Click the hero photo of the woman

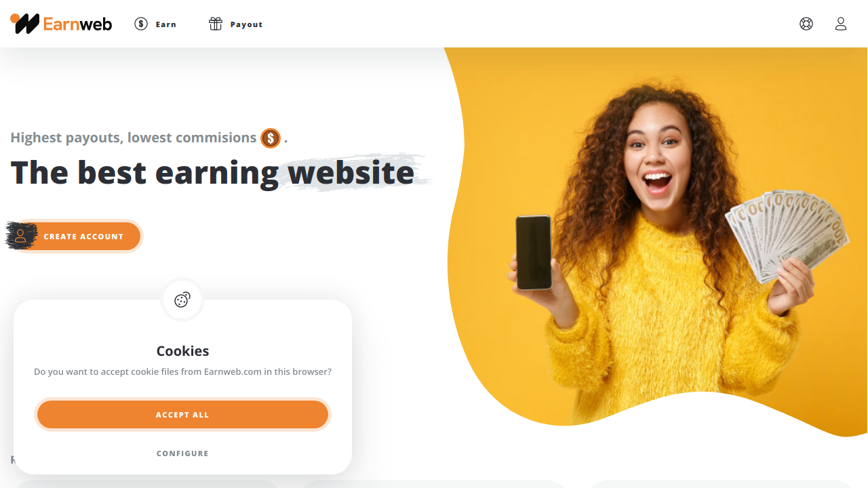pos(656,243)
